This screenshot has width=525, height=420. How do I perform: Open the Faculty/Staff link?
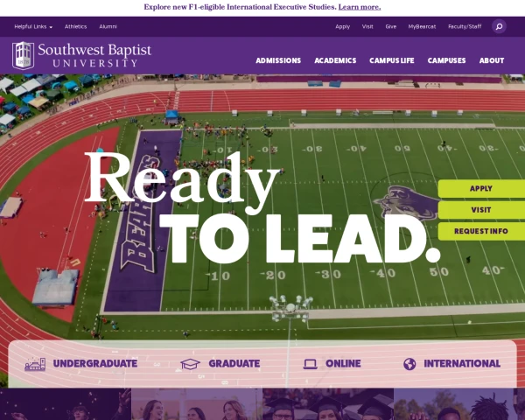(x=465, y=26)
